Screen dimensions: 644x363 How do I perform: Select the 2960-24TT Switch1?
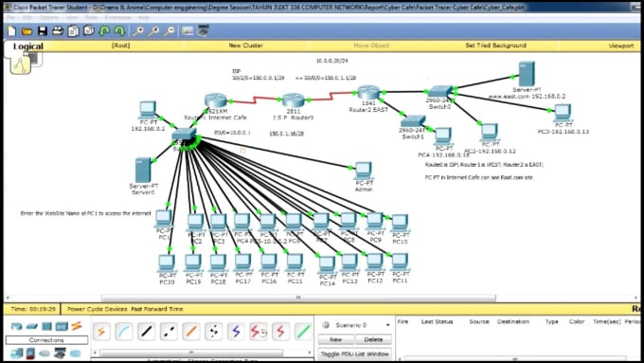[413, 121]
